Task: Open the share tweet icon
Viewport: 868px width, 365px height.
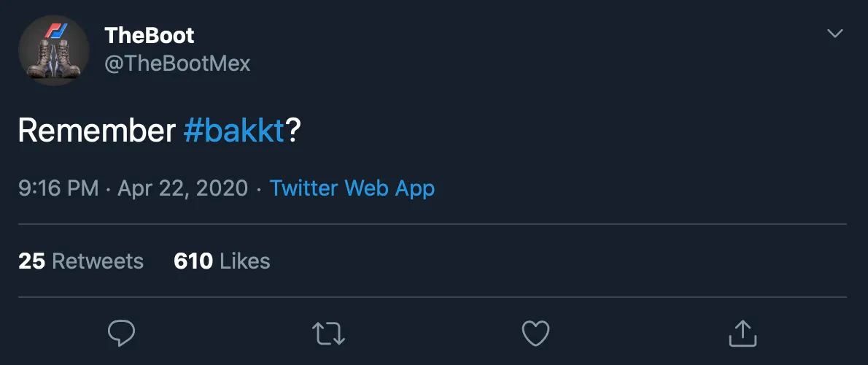Action: 743,333
